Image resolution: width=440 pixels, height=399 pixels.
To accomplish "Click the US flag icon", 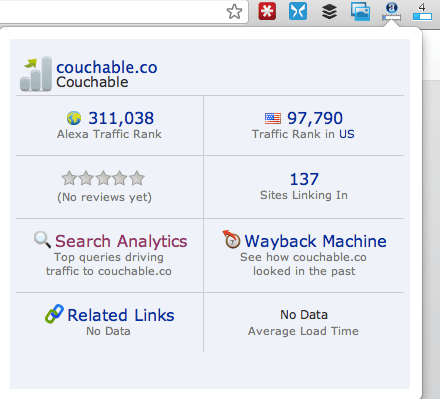I will click(273, 118).
